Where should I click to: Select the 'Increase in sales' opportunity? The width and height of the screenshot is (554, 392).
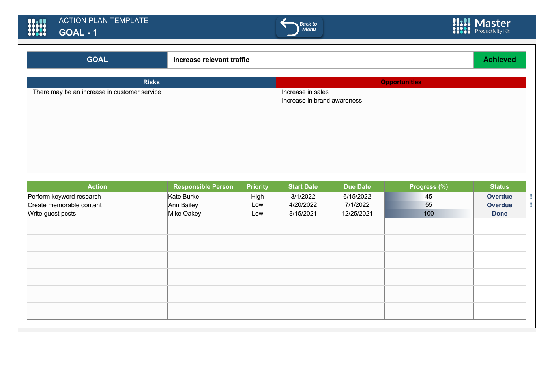(401, 92)
